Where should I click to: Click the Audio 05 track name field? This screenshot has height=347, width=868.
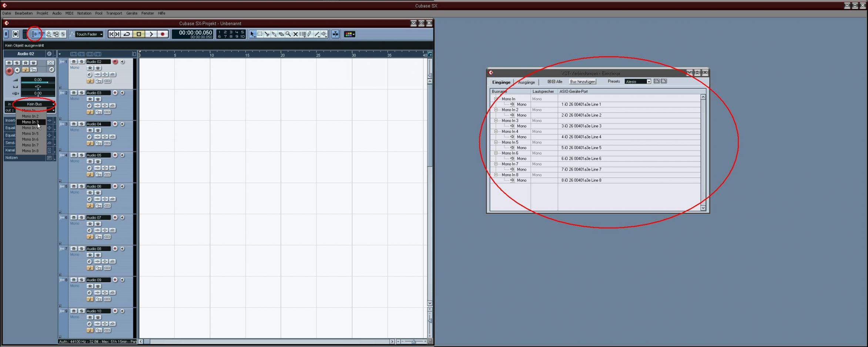[98, 155]
